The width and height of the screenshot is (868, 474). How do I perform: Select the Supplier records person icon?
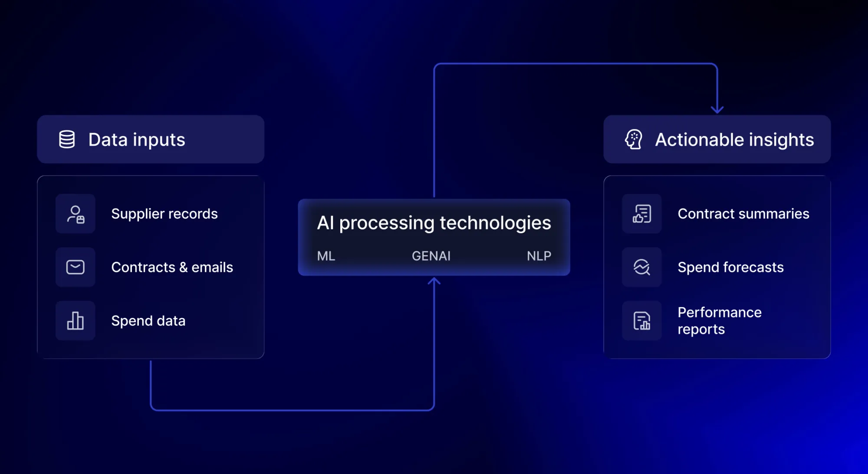75,213
